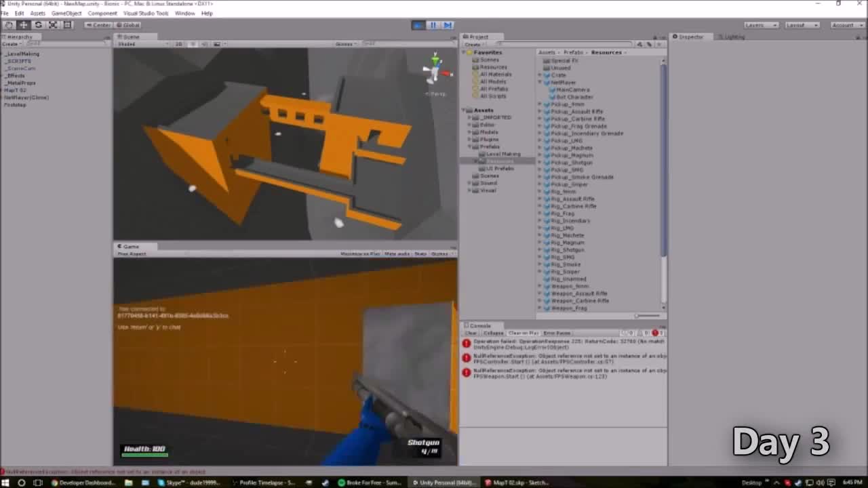Select the Scale tool
The width and height of the screenshot is (868, 488).
52,24
